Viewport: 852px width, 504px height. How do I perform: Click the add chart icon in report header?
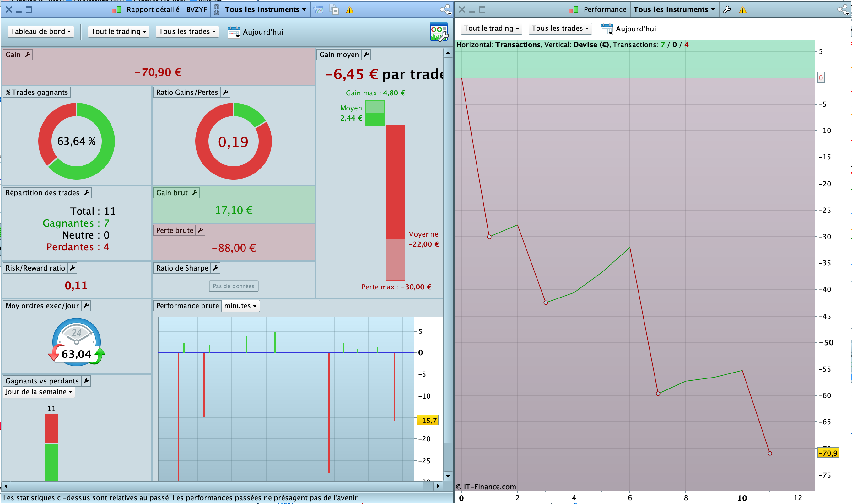pyautogui.click(x=318, y=9)
